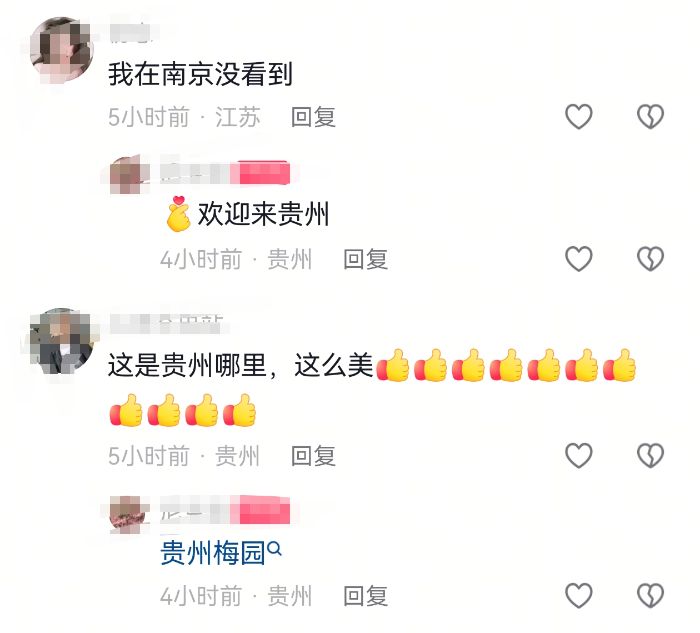Open the first commenter's avatar
The image size is (700, 633).
click(x=61, y=48)
